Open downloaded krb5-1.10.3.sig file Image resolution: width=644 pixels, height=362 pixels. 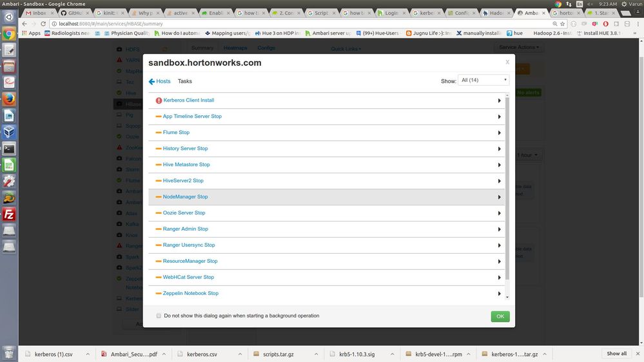[x=356, y=354]
